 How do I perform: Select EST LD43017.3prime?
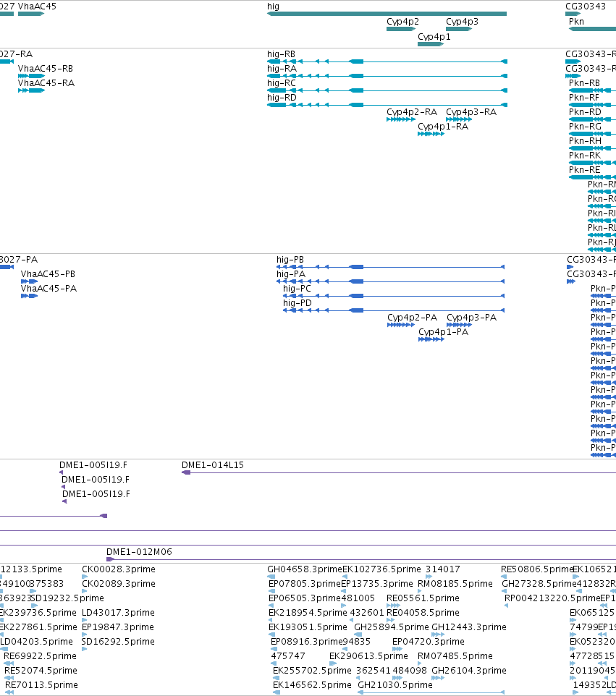(118, 613)
